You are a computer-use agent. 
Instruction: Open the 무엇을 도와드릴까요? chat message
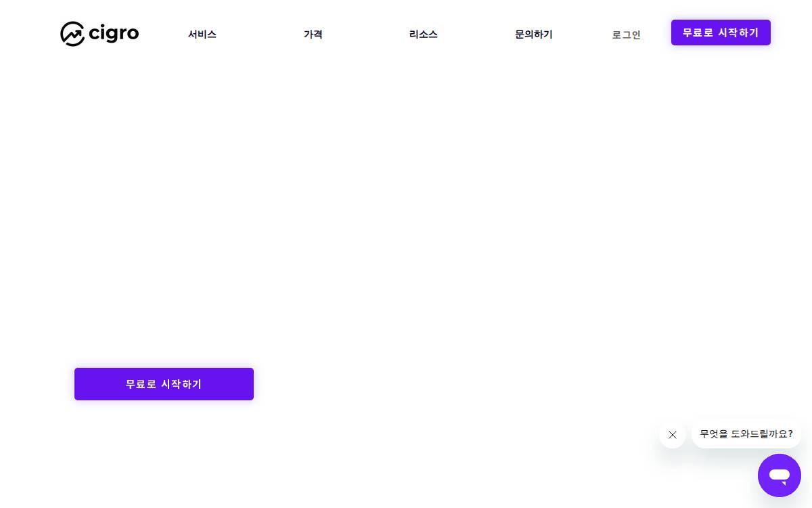click(x=746, y=434)
